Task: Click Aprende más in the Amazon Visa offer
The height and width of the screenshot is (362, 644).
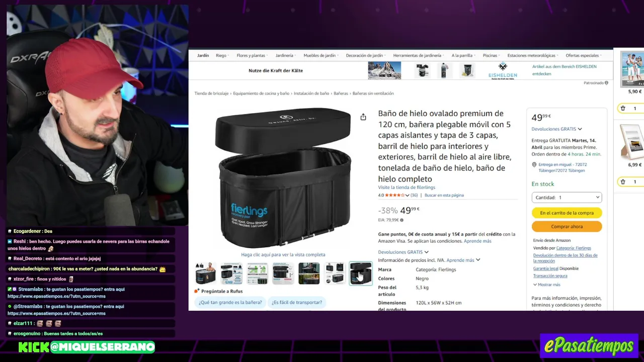Action: coord(477,241)
